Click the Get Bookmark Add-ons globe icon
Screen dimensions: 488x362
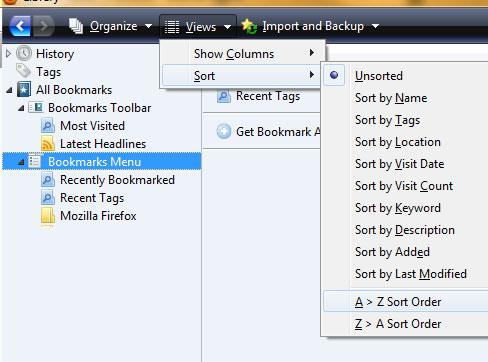[224, 131]
